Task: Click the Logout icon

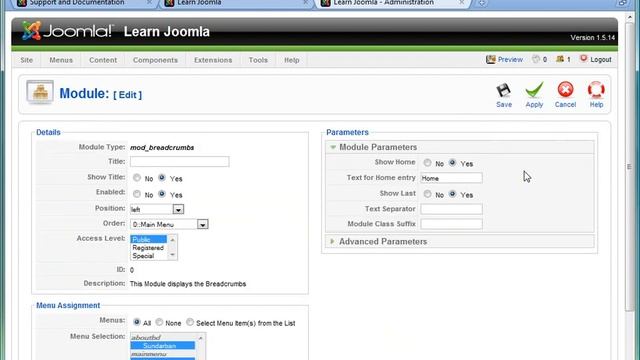Action: (584, 59)
